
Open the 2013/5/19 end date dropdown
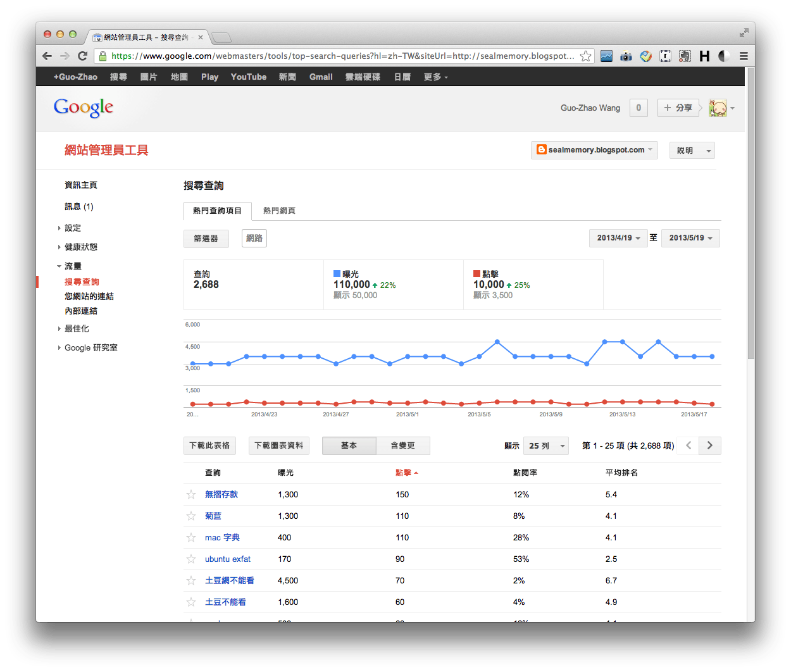point(690,238)
